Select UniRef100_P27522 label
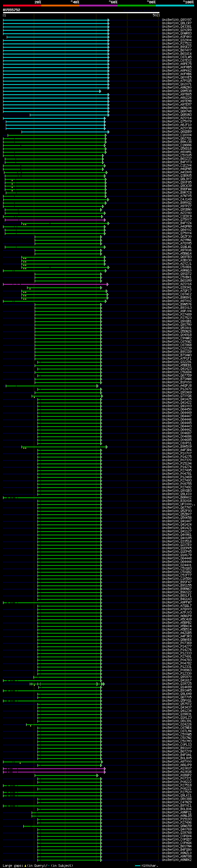The width and height of the screenshot is (197, 868). pos(177,43)
